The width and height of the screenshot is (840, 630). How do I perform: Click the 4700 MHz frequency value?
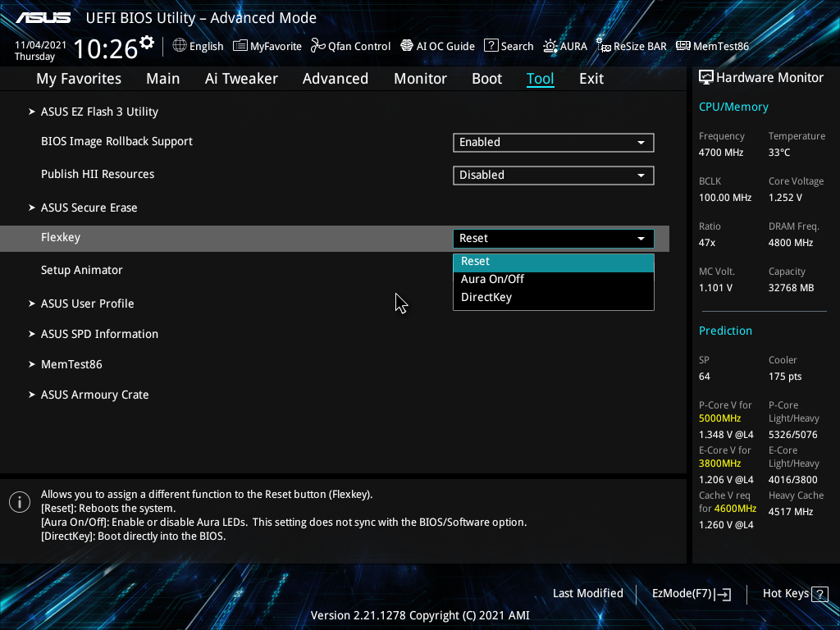[x=720, y=153]
